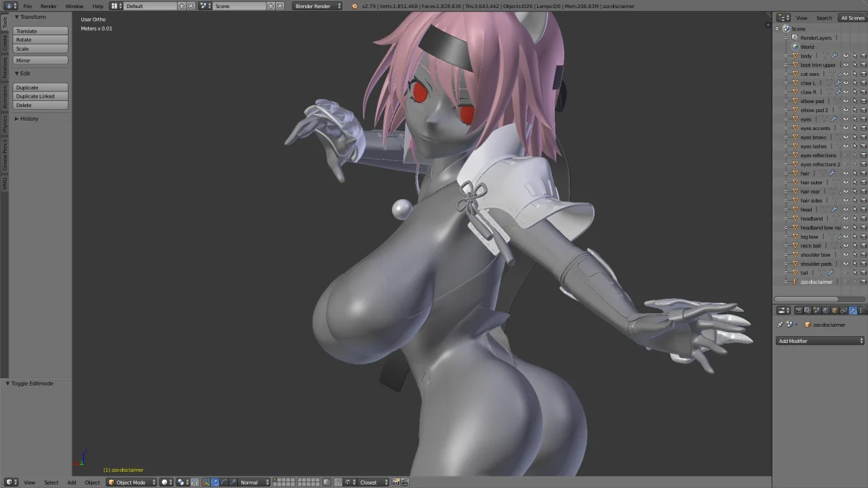Select the scale manipulator icon
The height and width of the screenshot is (488, 868).
[233, 483]
